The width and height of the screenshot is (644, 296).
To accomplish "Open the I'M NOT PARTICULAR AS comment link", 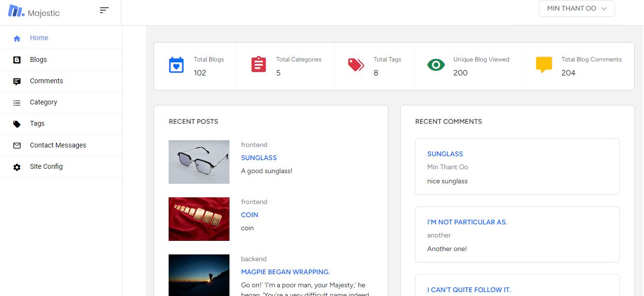I will (467, 222).
